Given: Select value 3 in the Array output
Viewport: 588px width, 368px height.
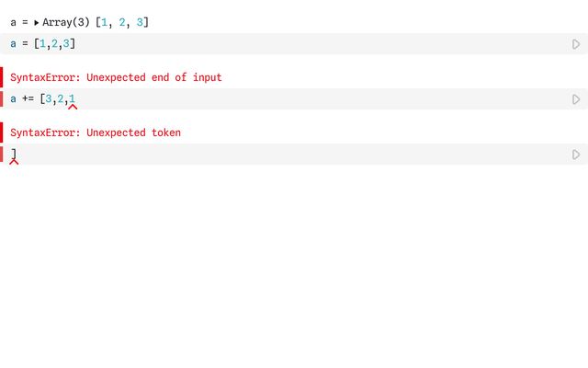Looking at the screenshot, I should click(x=140, y=22).
